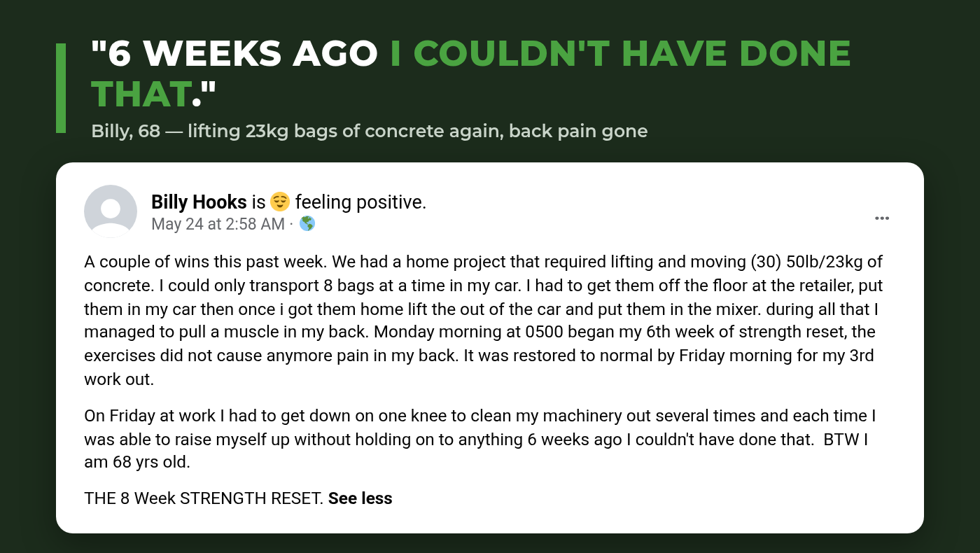Open Billy Hooks' profile name link

click(x=199, y=202)
